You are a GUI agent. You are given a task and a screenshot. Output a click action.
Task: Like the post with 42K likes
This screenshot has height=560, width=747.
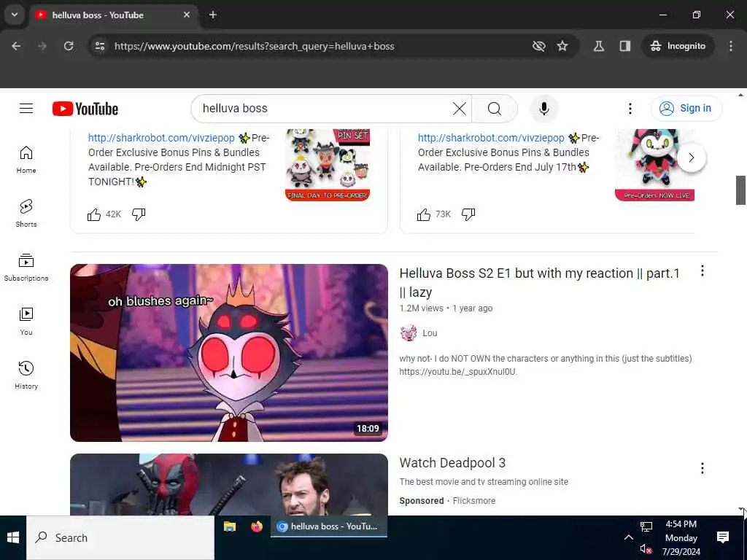click(x=94, y=214)
